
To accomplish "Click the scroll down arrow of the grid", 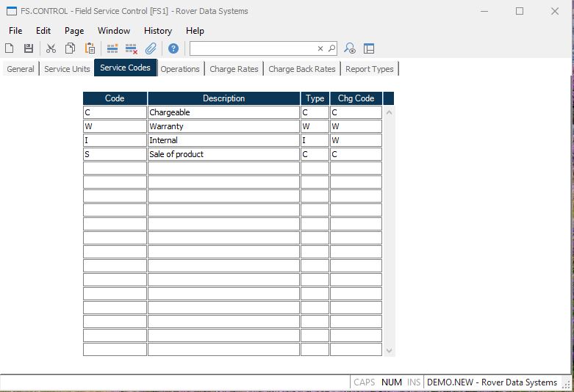I will click(389, 351).
